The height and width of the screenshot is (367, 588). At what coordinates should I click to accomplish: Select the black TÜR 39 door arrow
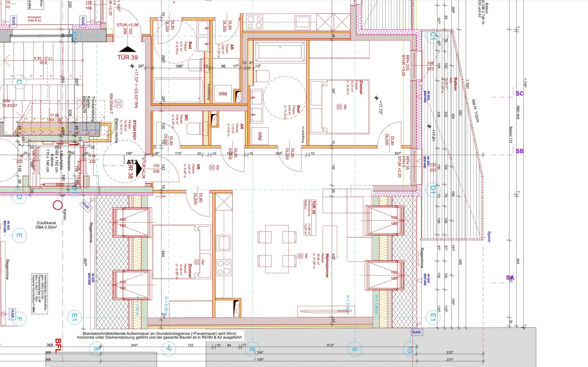(x=127, y=49)
